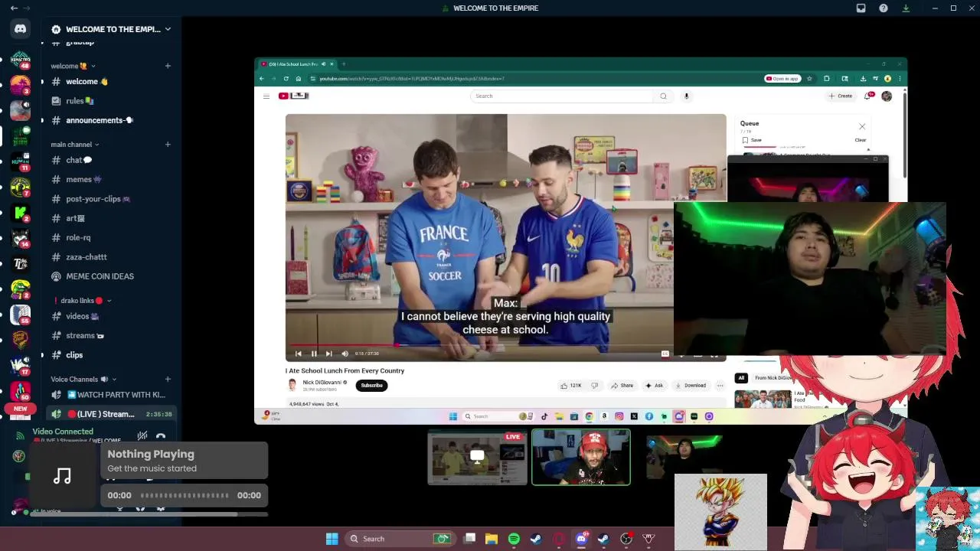Open server with badge 50 in sidebar

point(21,392)
